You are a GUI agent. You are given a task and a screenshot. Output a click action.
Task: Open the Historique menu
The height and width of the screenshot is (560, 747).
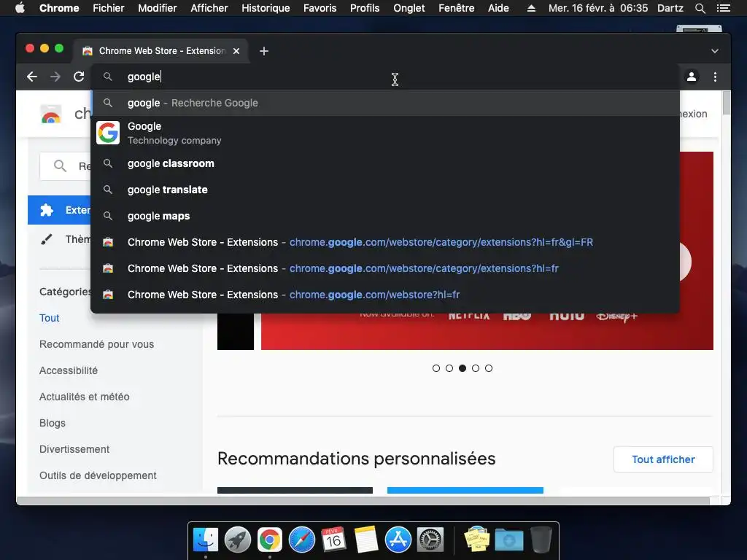click(x=266, y=8)
